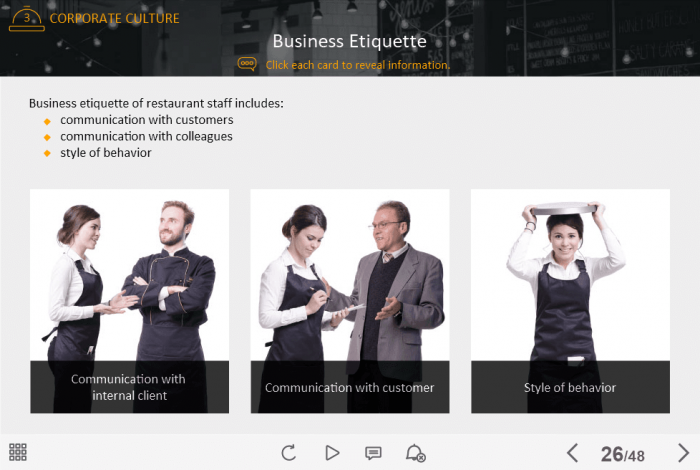Click the 'communication with colleagues' bullet
The image size is (700, 470).
point(146,136)
